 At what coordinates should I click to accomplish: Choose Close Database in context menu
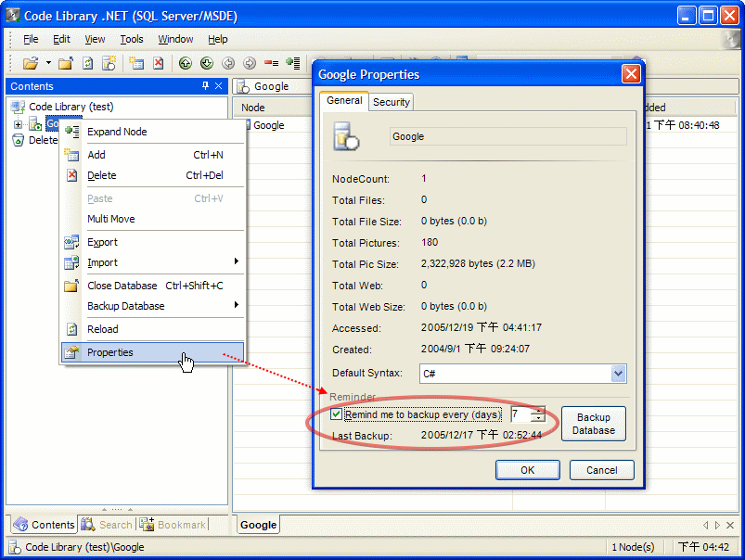152,286
